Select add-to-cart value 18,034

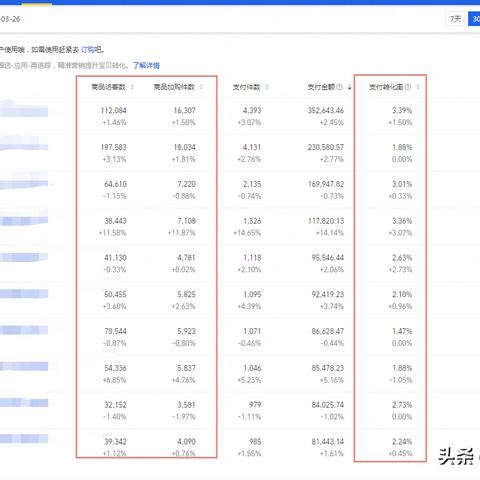(x=185, y=147)
